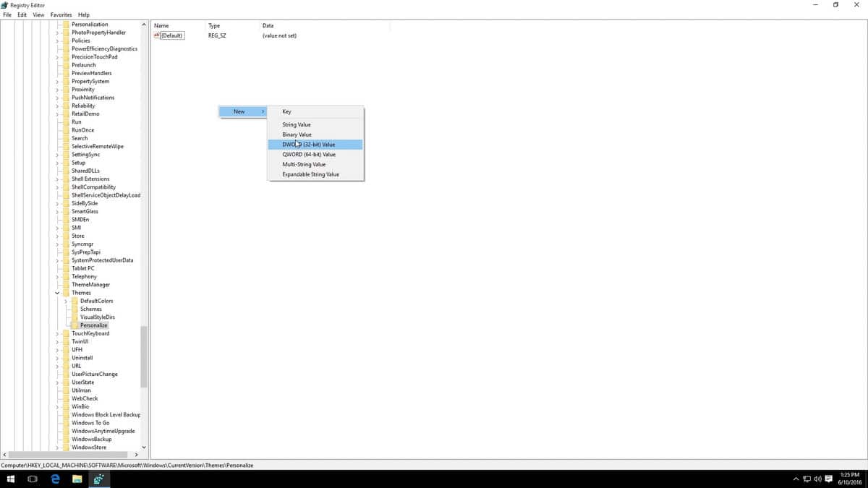
Task: Click Registry Editor taskbar icon
Action: tap(99, 479)
